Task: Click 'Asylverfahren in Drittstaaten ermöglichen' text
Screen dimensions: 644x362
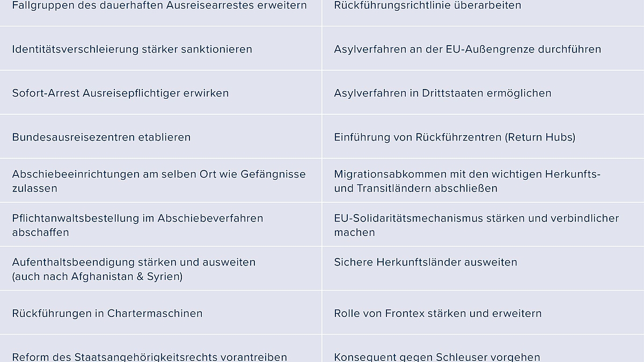Action: coord(443,93)
